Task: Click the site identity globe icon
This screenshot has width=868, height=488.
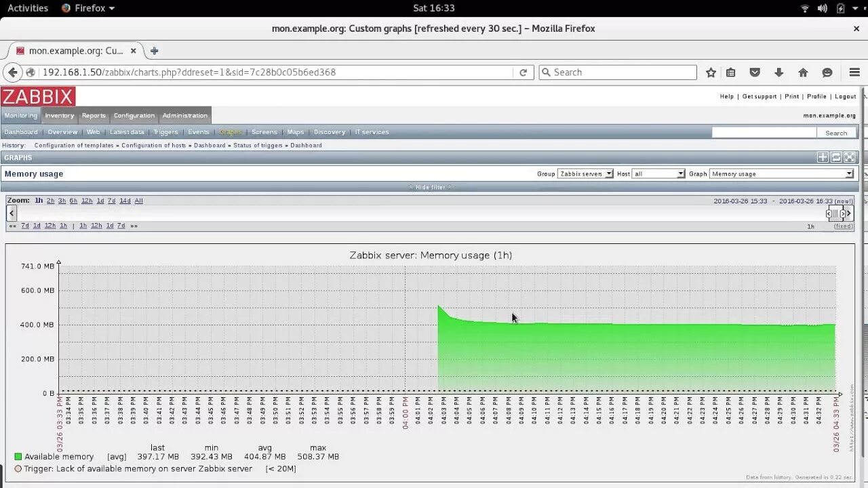Action: 31,73
